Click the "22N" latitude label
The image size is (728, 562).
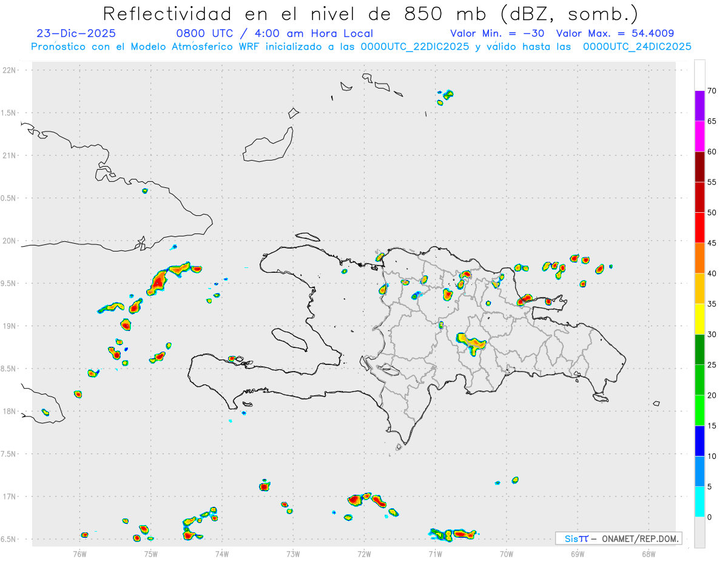click(10, 70)
